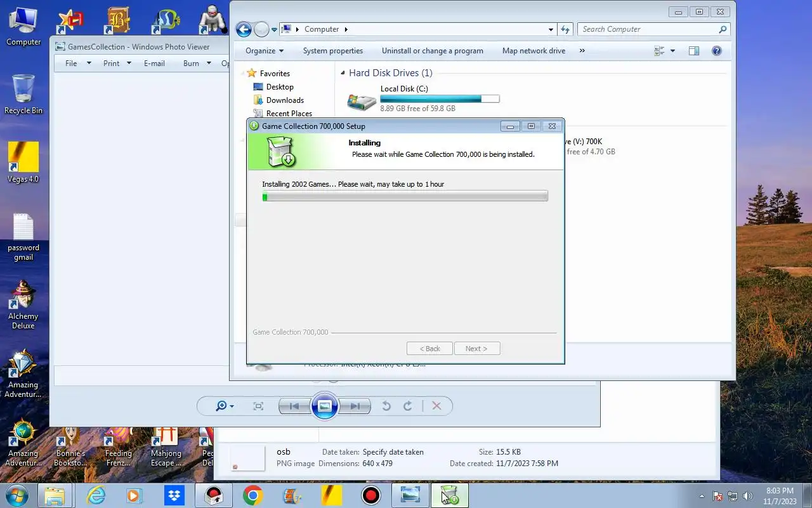This screenshot has width=812, height=508.
Task: Show more Explorer toolbar commands chevron
Action: pos(582,51)
